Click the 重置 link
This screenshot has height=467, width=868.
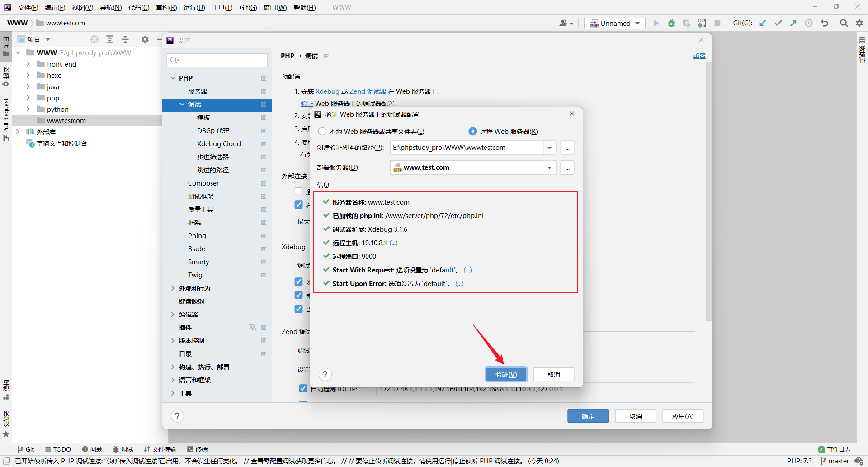pyautogui.click(x=699, y=56)
